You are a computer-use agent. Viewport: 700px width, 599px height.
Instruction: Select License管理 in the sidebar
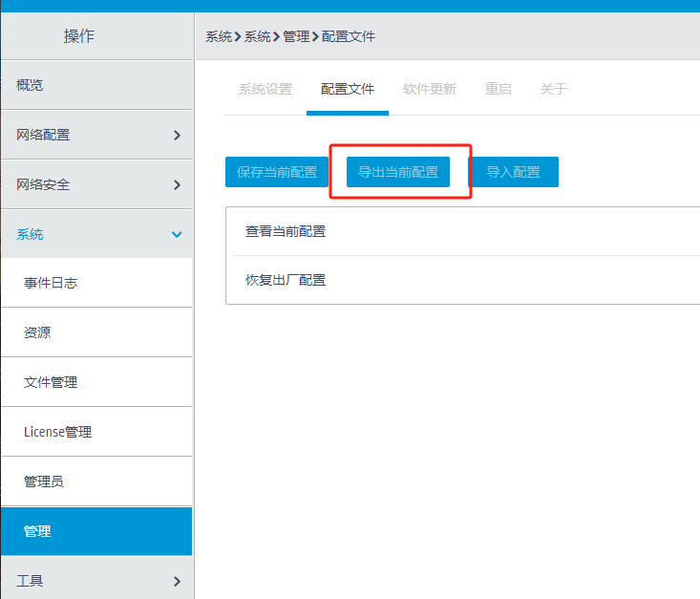(57, 433)
